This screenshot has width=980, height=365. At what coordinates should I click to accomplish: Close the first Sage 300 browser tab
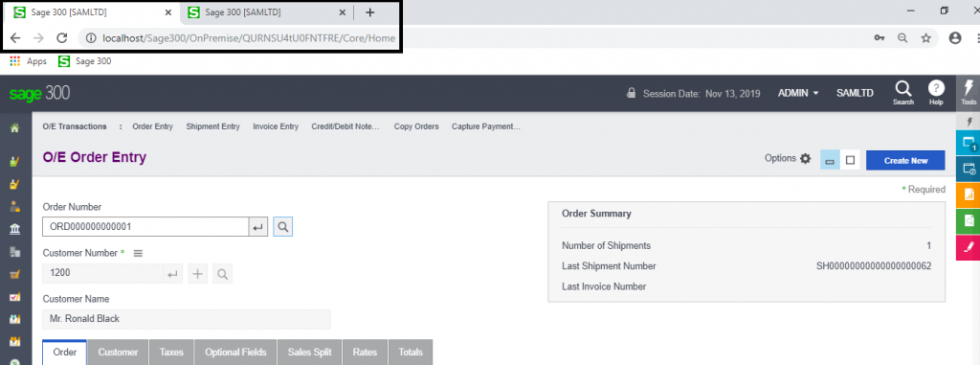(x=167, y=11)
